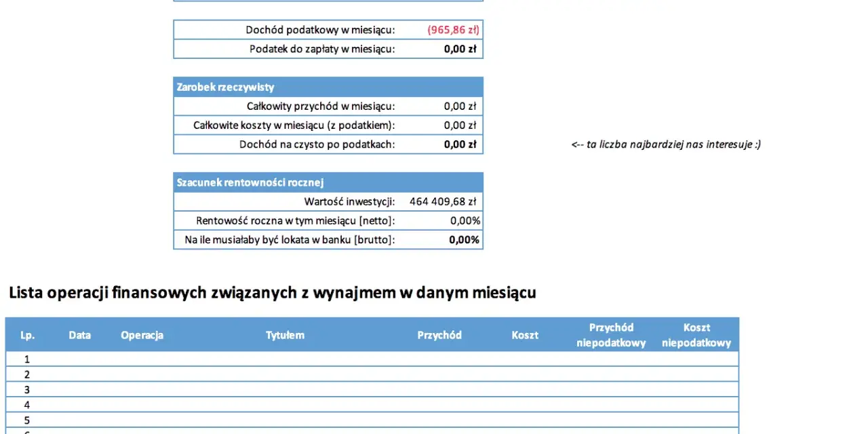Select the total costs with tax value
Viewport: 868px width, 434px height.
pos(460,125)
